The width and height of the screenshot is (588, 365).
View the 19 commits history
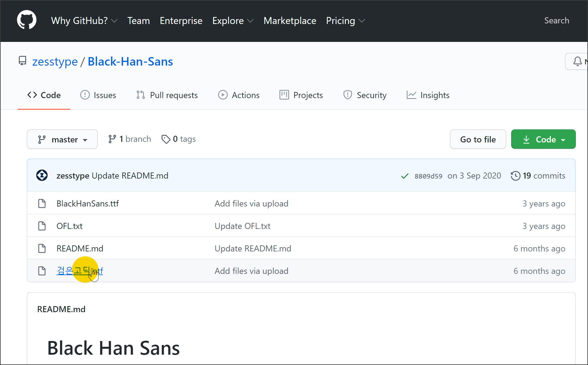(538, 176)
